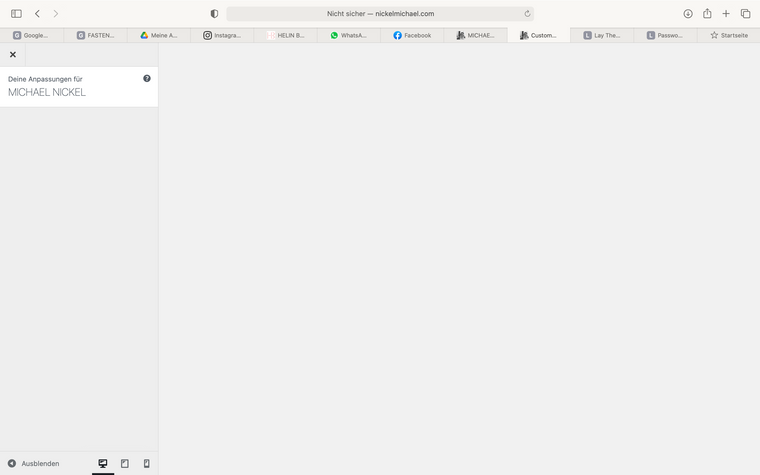This screenshot has height=475, width=760.
Task: Reload the page in the address bar
Action: pos(527,14)
